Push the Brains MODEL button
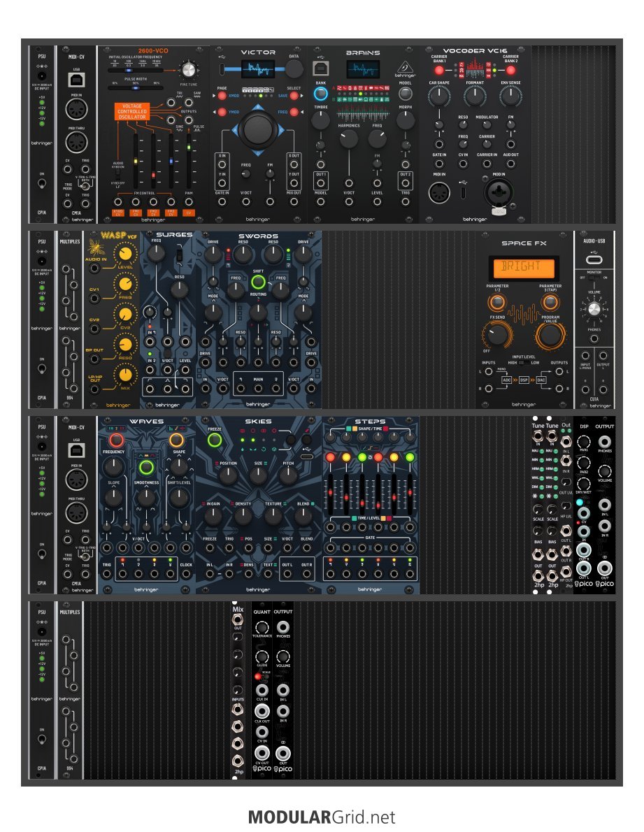This screenshot has height=832, width=644. click(406, 94)
